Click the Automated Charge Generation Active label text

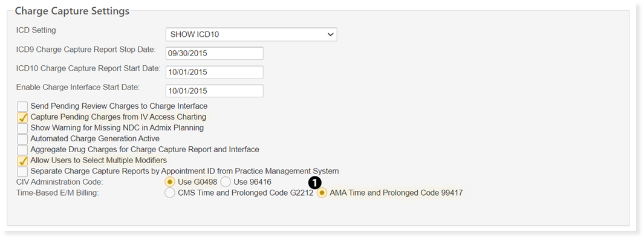coord(95,139)
